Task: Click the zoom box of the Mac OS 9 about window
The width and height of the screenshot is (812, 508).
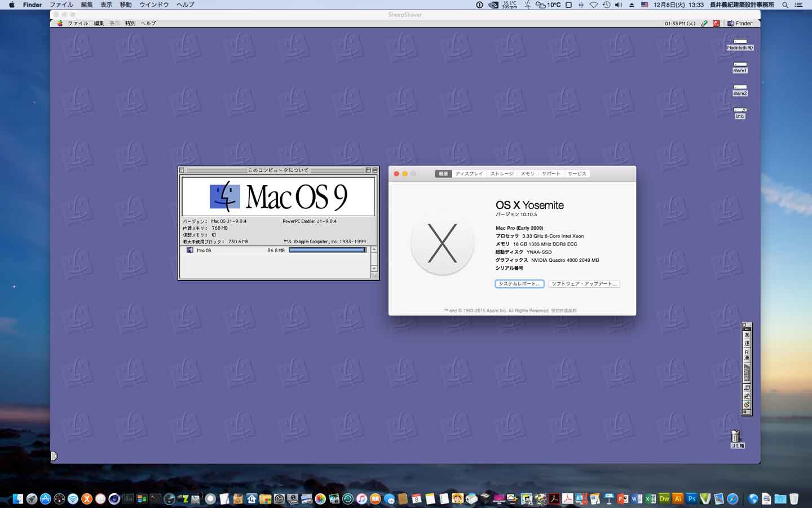Action: coord(368,170)
